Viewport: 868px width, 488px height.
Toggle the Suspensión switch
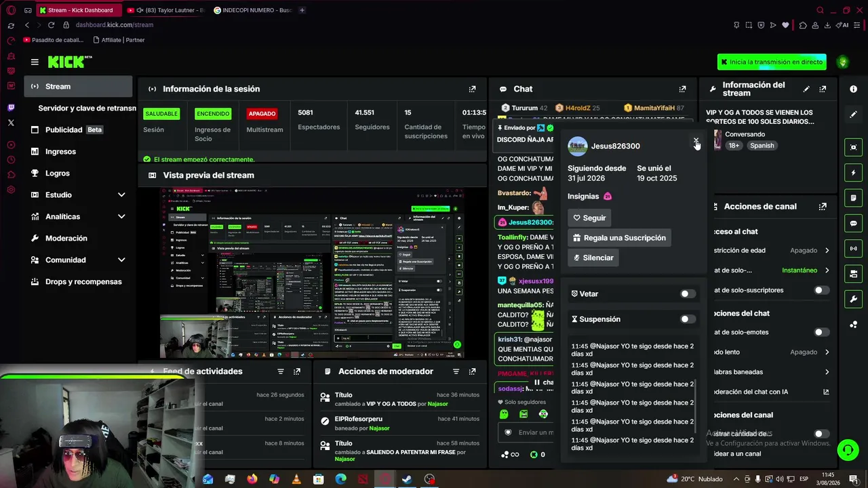[x=688, y=319]
